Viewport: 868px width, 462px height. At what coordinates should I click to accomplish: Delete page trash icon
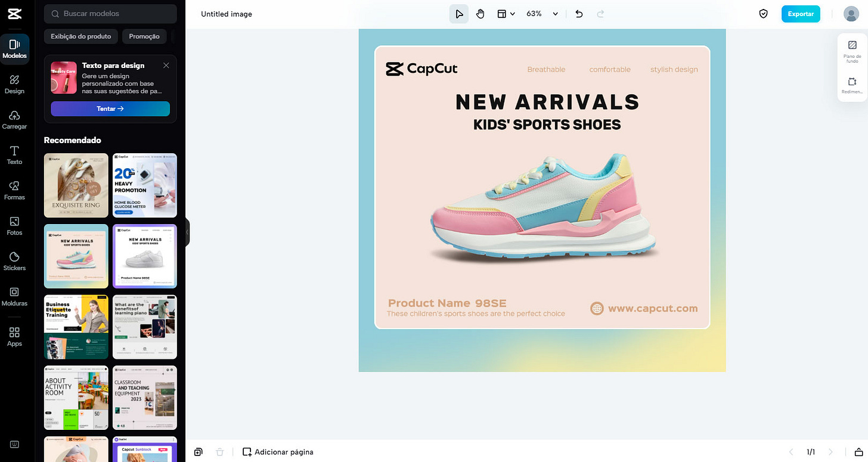click(x=219, y=452)
